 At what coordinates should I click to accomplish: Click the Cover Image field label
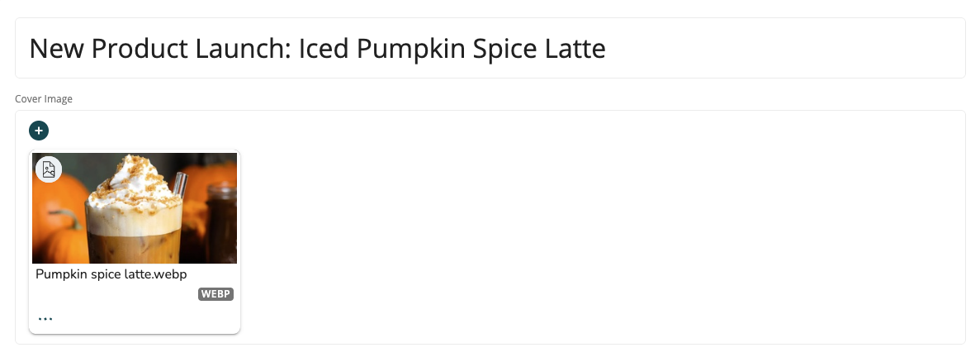44,99
